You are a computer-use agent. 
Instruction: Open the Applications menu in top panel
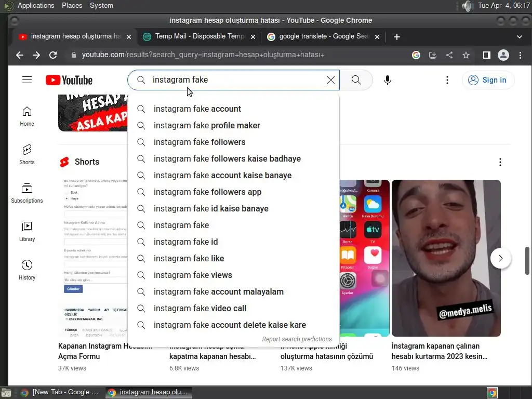[36, 5]
